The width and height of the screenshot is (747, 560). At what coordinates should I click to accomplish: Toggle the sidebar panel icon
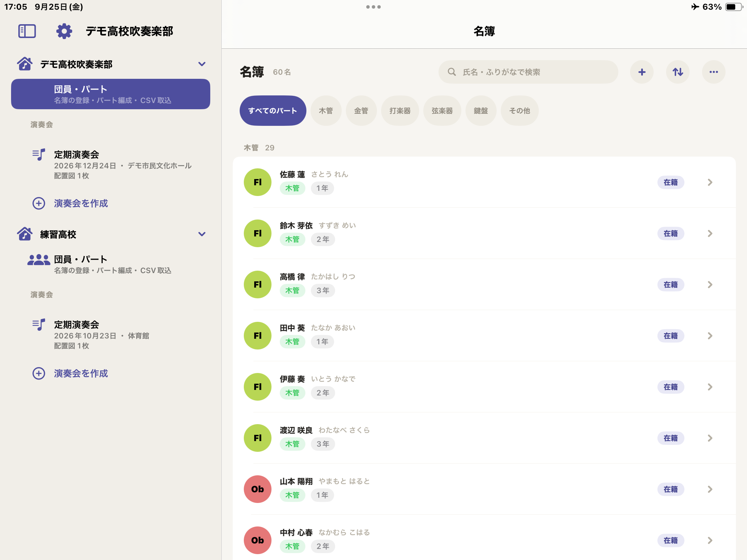(27, 31)
